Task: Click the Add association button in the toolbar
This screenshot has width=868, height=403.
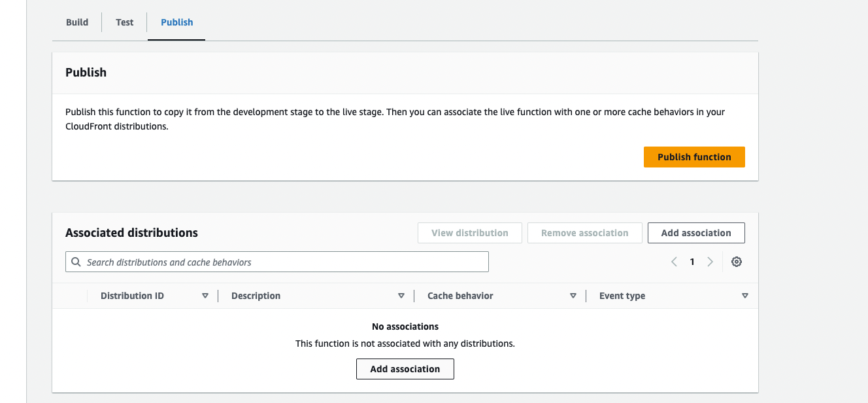Action: click(696, 232)
